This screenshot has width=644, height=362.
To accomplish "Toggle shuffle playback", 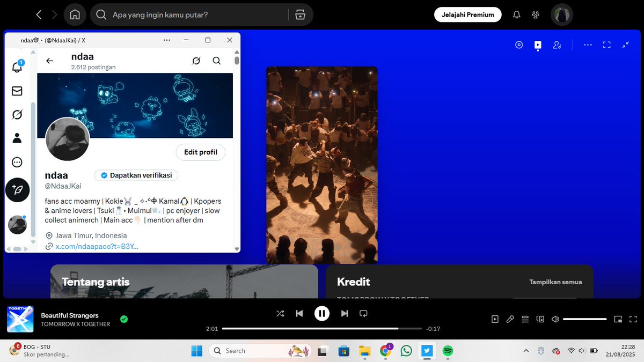I will point(280,314).
